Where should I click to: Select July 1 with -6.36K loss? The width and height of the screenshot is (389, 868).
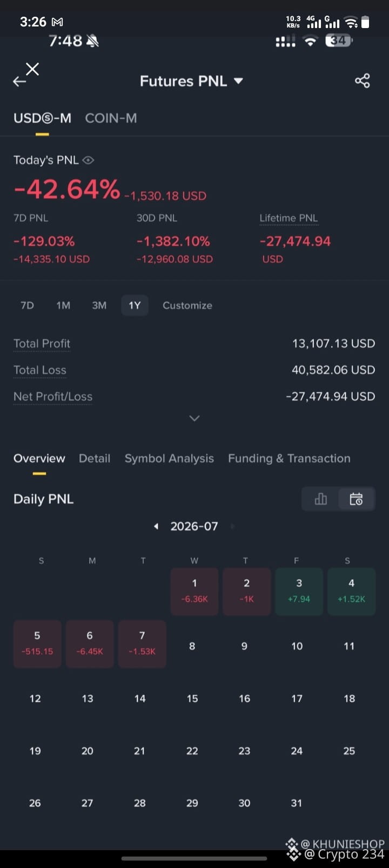click(194, 591)
